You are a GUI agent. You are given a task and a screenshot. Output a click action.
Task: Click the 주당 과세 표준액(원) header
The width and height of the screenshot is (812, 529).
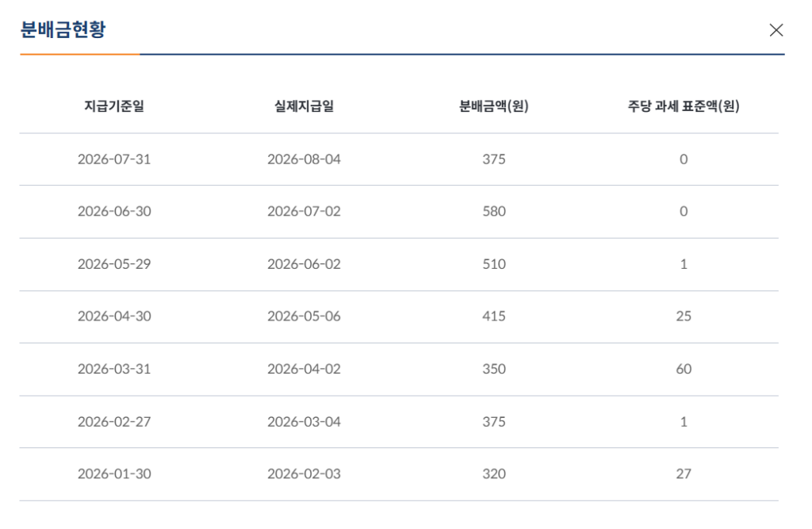684,106
